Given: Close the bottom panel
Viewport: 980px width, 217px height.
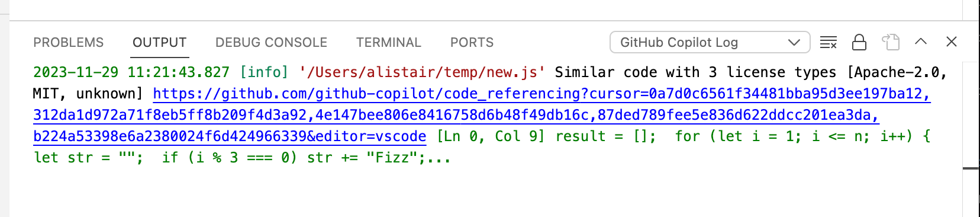Looking at the screenshot, I should tap(952, 42).
